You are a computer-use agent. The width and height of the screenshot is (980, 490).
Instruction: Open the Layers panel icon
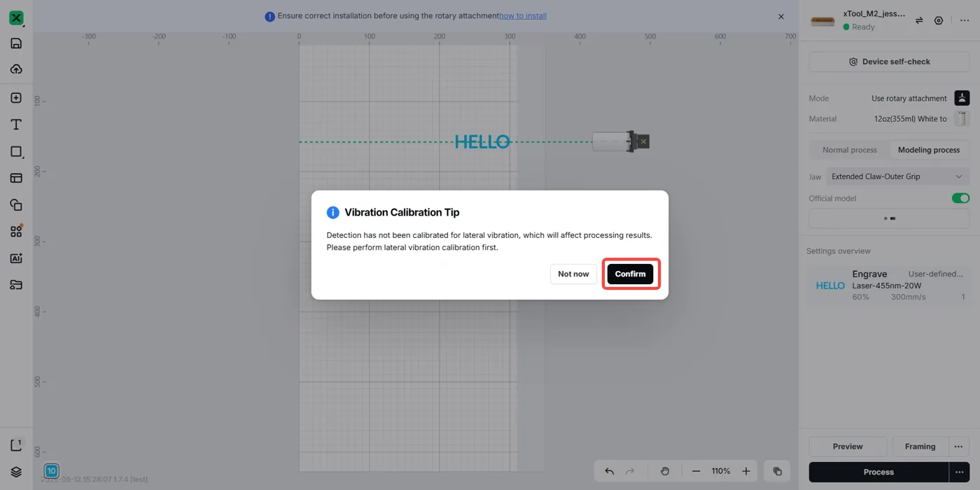point(16,472)
